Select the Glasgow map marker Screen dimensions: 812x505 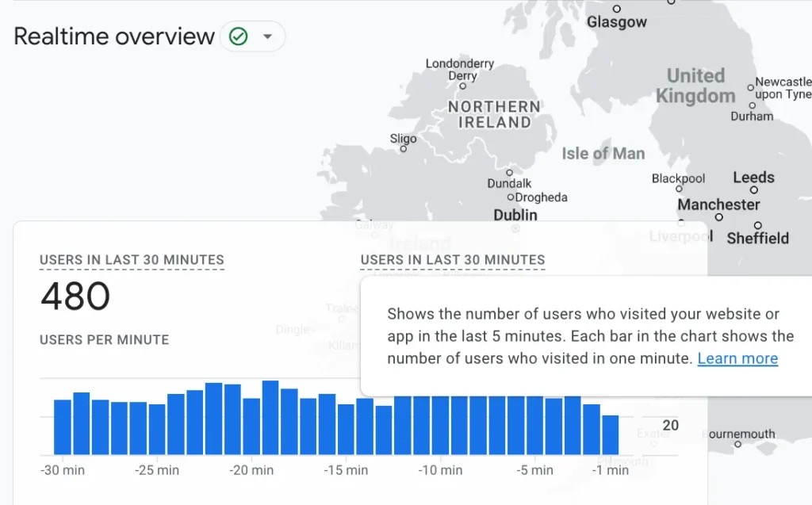617,10
